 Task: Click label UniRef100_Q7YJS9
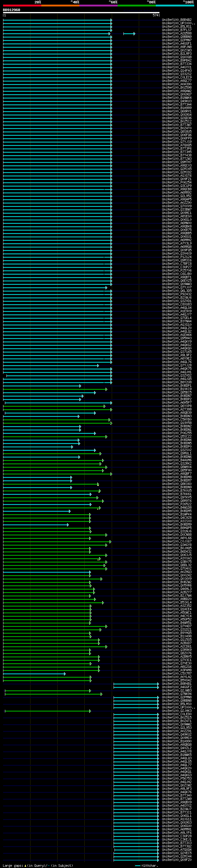[177, 142]
